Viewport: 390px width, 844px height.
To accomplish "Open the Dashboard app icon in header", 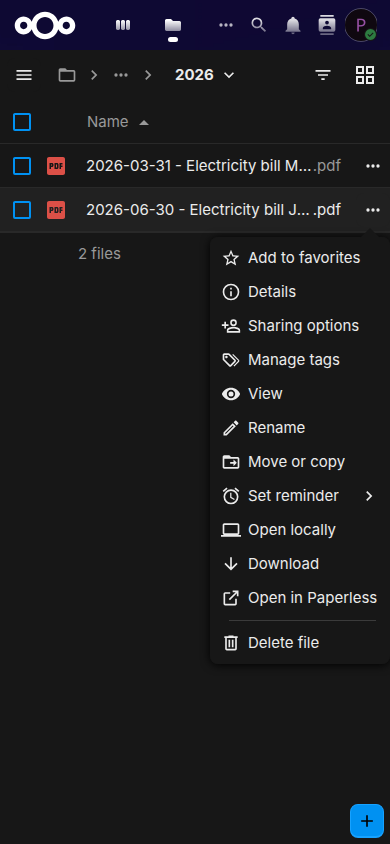I will pyautogui.click(x=123, y=25).
